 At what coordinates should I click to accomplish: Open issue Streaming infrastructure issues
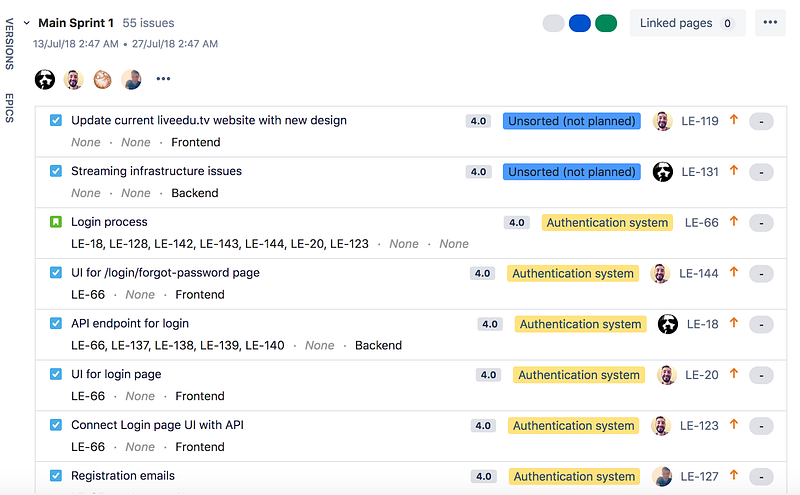click(156, 171)
